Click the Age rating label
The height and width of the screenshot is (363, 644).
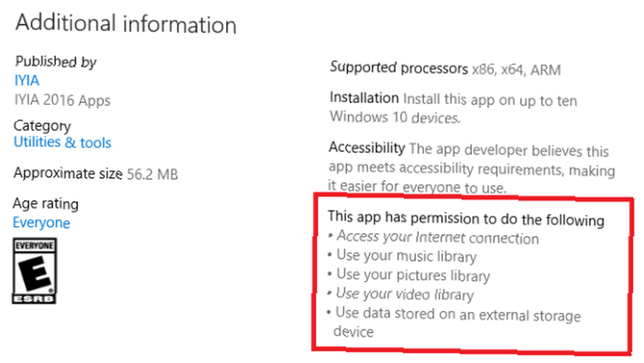[x=46, y=204]
